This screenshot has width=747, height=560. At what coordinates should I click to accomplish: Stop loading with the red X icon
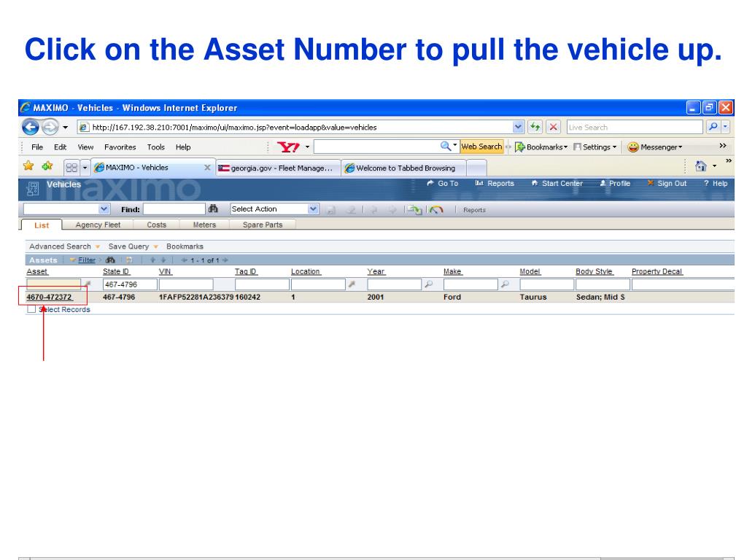coord(553,127)
